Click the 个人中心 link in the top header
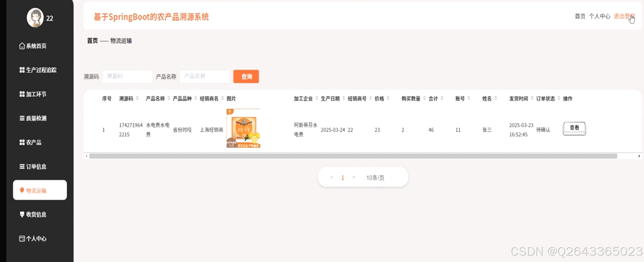 (x=599, y=16)
